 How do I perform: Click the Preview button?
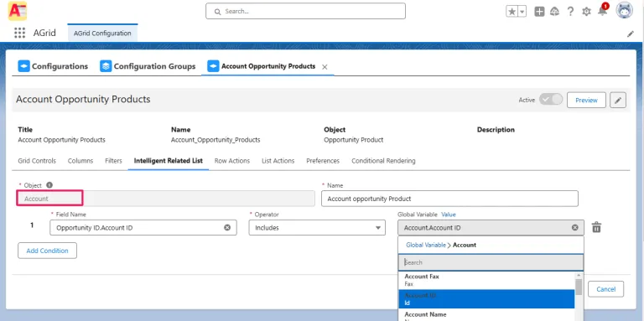point(586,101)
